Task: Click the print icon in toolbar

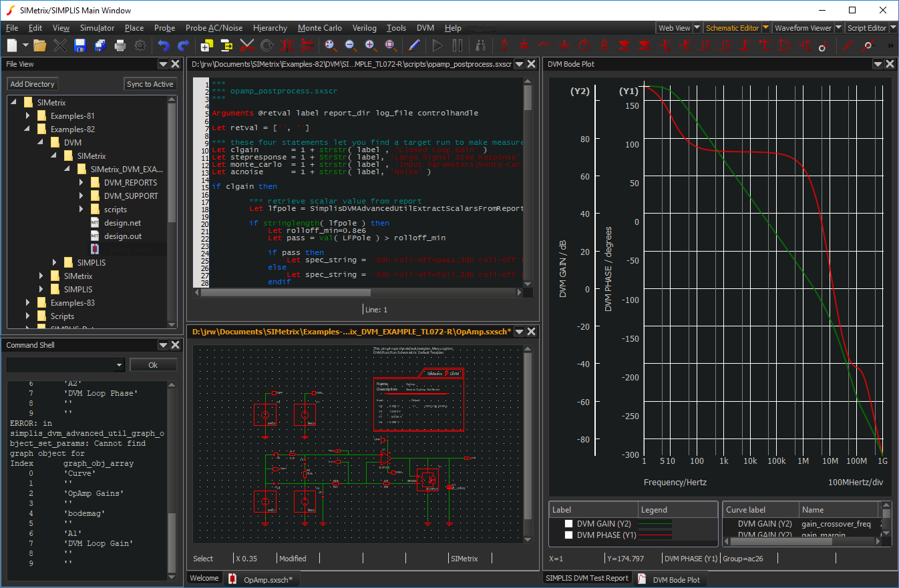Action: [120, 45]
